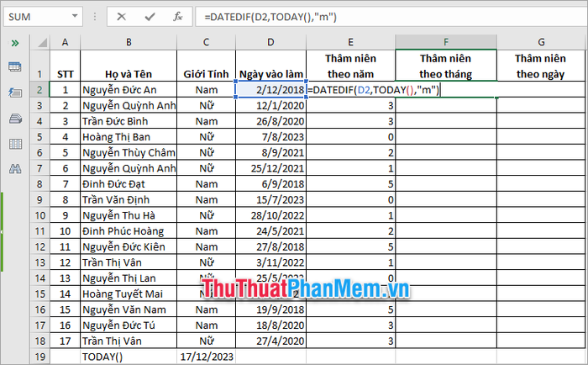Select row 10 header
Screen dimensions: 588x365
[x=39, y=215]
